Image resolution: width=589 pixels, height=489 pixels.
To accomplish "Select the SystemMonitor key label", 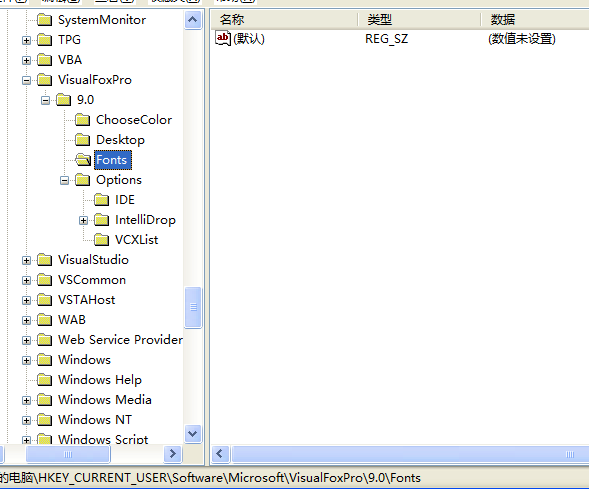I will click(x=102, y=20).
